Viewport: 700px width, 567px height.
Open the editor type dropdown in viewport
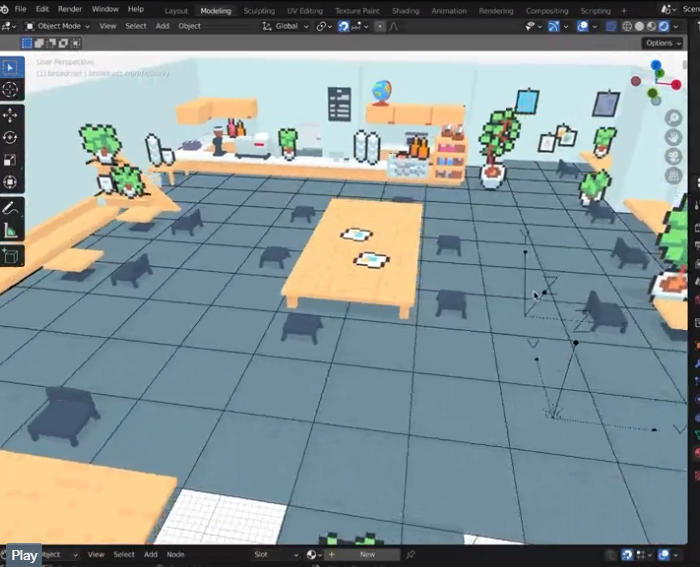[8, 27]
